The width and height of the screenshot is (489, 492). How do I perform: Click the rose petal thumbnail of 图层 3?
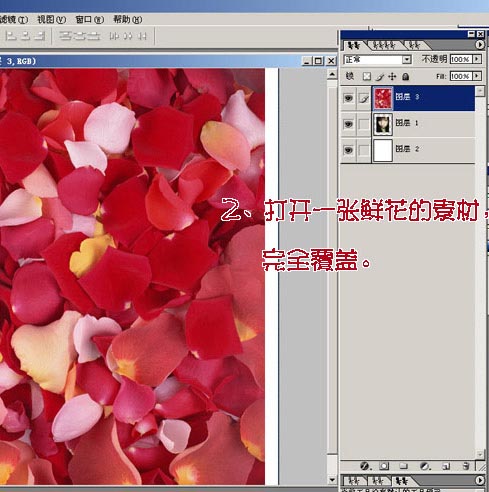(x=383, y=98)
